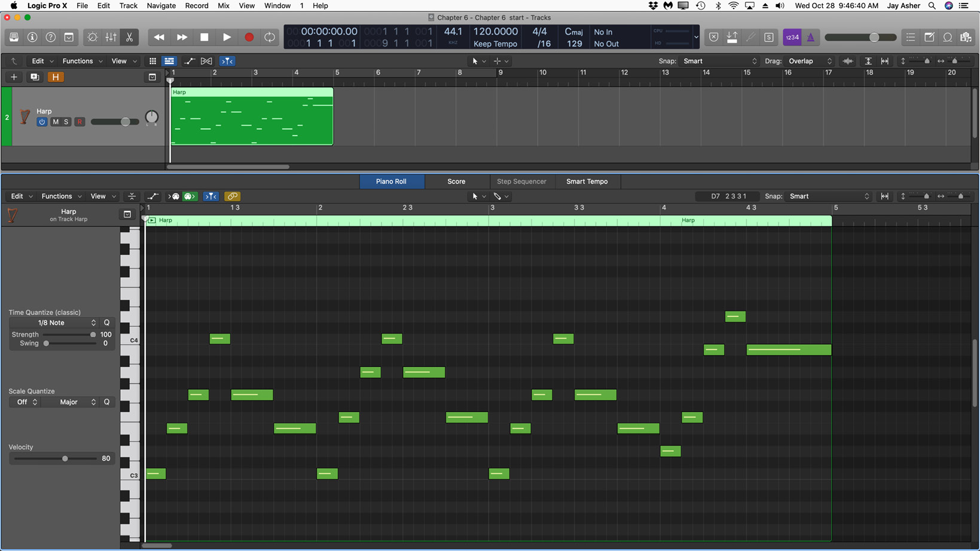This screenshot has height=551, width=980.
Task: Mute the Harp track
Action: (56, 122)
